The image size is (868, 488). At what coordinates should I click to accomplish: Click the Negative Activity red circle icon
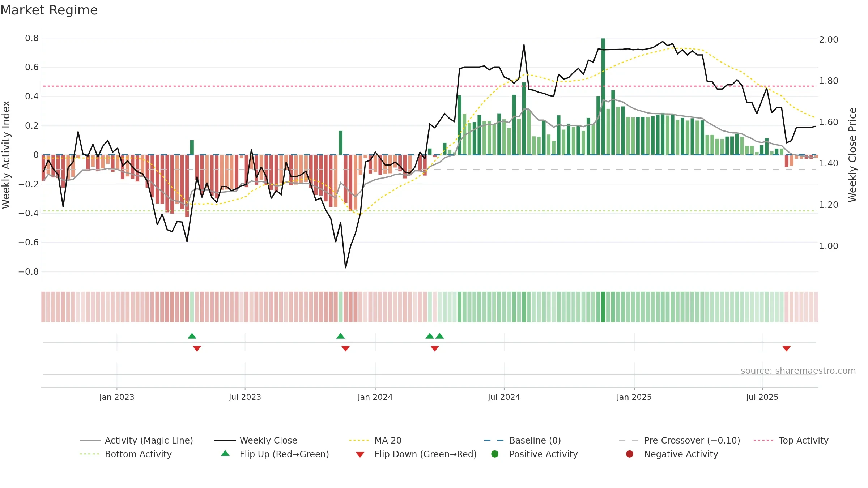pos(630,454)
